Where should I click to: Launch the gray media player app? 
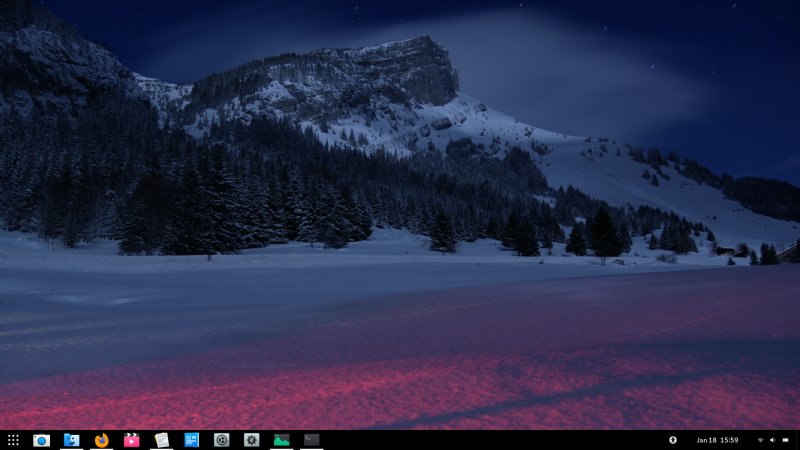click(221, 440)
